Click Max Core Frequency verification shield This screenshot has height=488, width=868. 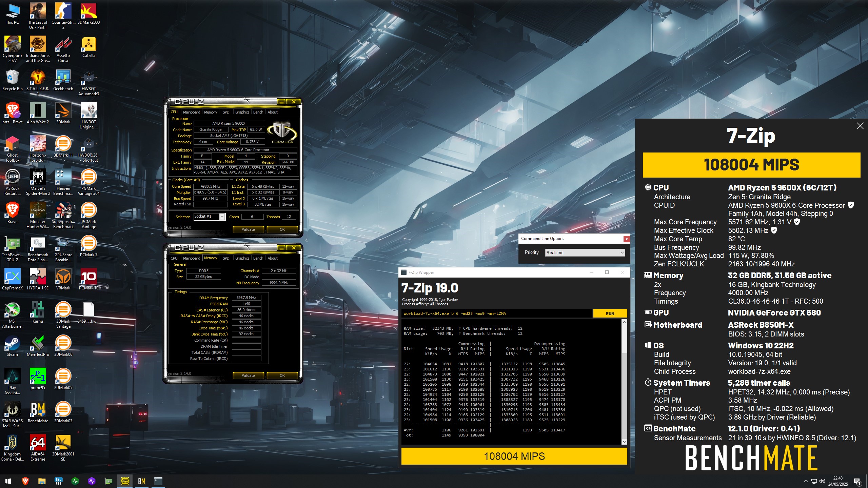pyautogui.click(x=797, y=222)
